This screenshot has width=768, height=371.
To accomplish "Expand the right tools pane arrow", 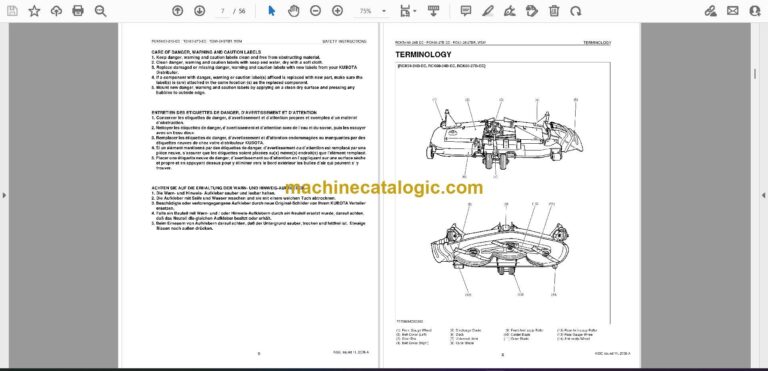I will (x=764, y=195).
